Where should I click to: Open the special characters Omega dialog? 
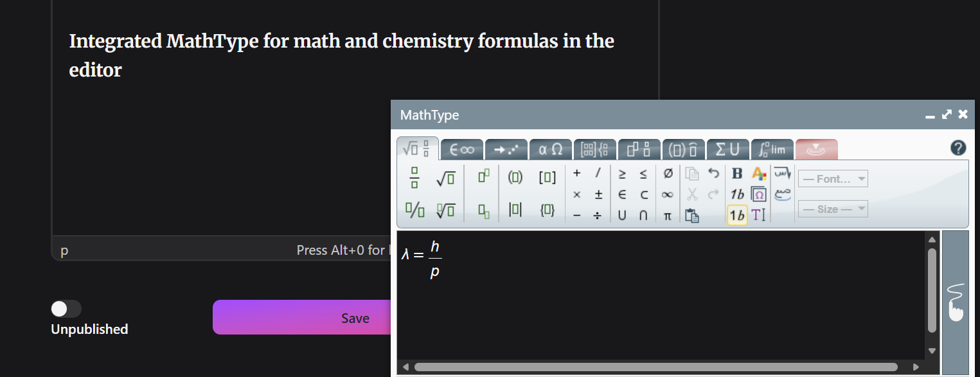click(x=759, y=194)
